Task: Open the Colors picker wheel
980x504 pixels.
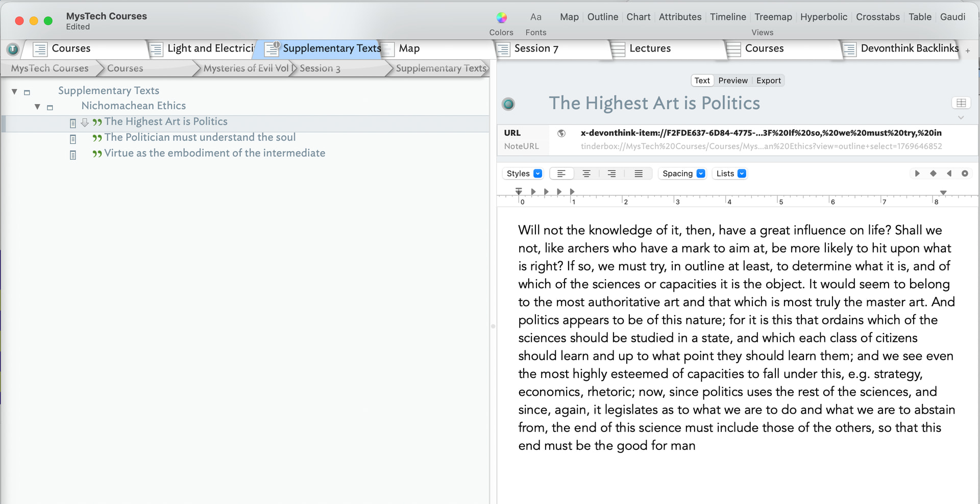Action: 501,18
